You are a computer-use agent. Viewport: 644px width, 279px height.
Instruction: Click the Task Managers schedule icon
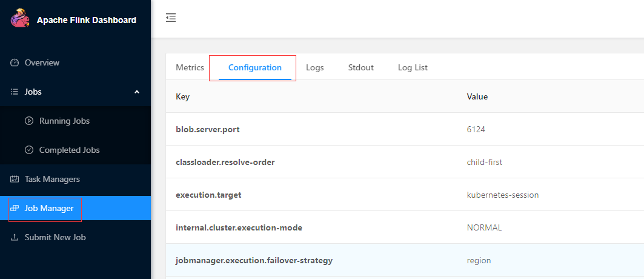(x=15, y=180)
